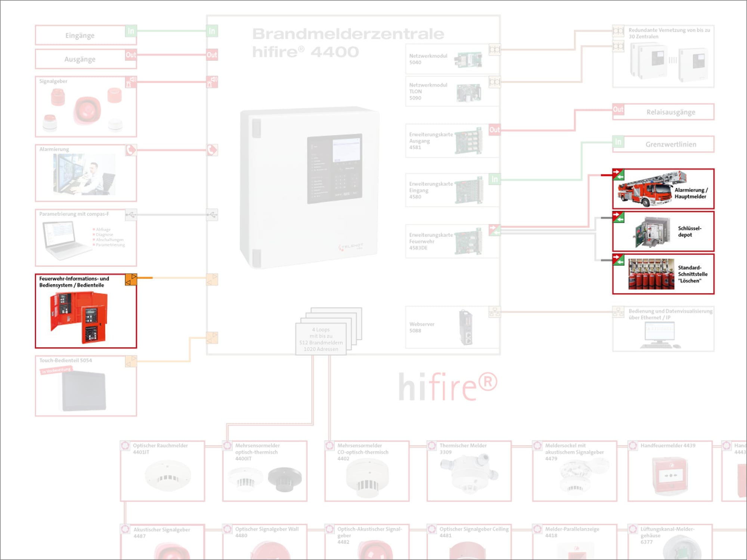This screenshot has width=747, height=560.
Task: Click USB icon on Parametrierung mit compas-F
Action: (x=131, y=215)
